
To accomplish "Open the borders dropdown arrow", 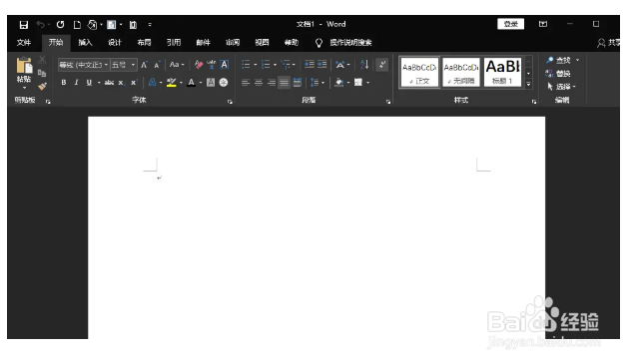I will click(x=367, y=83).
